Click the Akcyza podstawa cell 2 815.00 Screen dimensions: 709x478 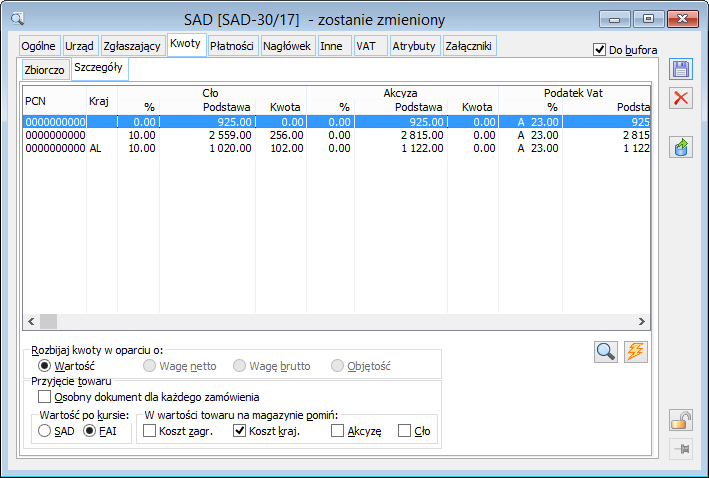(x=401, y=135)
